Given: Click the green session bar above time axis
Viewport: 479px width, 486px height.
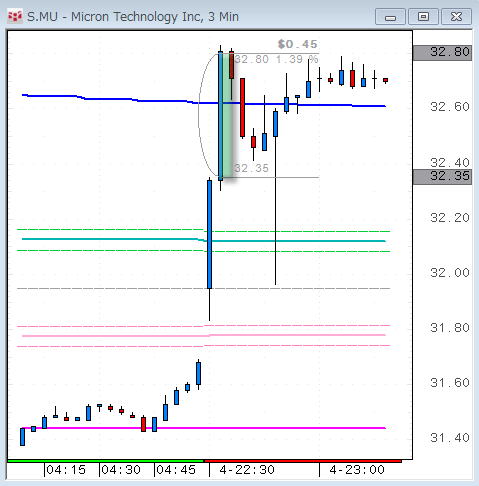Looking at the screenshot, I should coord(105,461).
